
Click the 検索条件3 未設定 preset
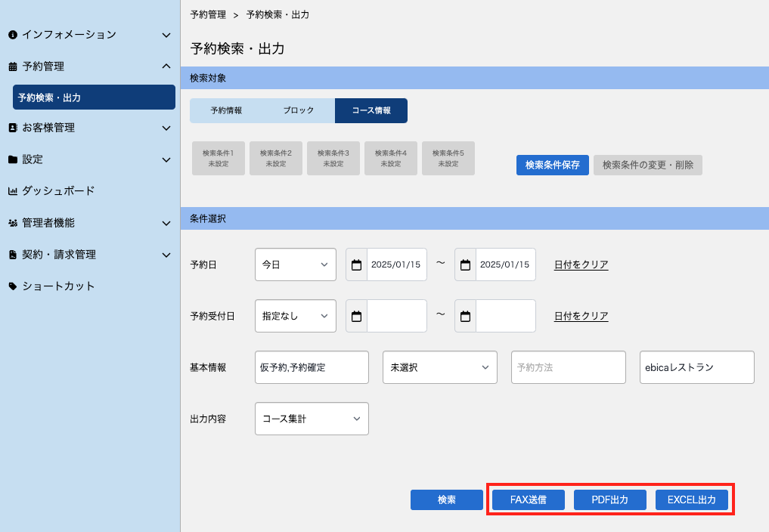(x=333, y=159)
